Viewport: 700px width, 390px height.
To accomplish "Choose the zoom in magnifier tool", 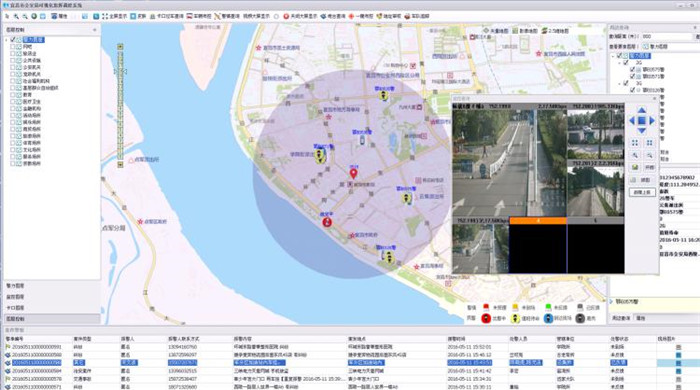I will point(16,16).
